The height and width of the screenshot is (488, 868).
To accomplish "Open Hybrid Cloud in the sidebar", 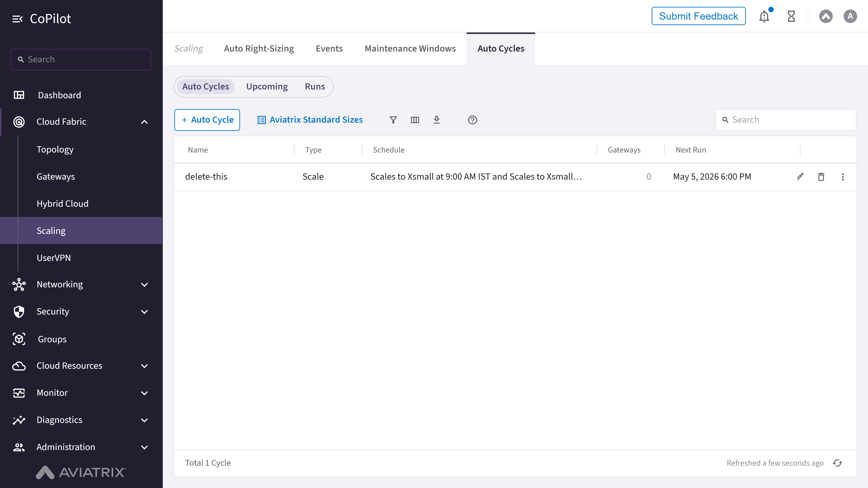I will point(62,204).
